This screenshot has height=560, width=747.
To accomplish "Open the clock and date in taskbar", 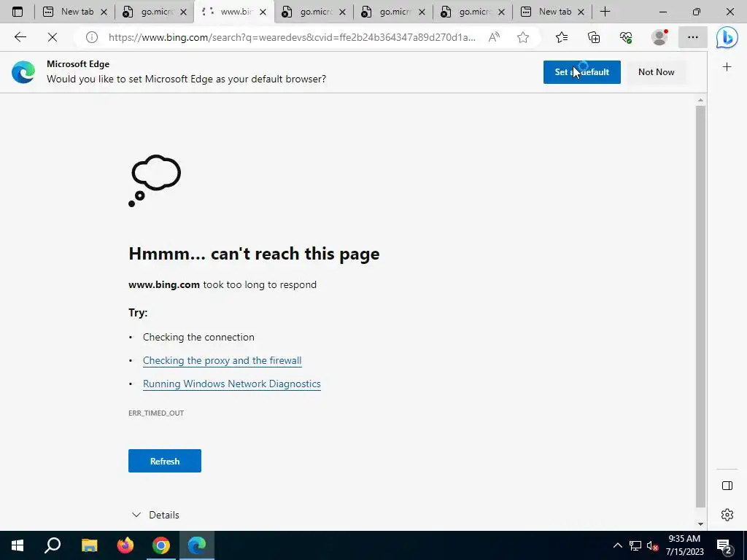I will coord(684,545).
